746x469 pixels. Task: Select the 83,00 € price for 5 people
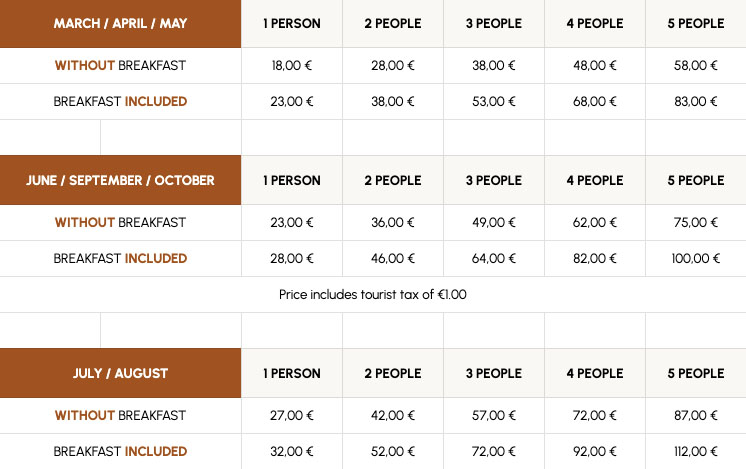(696, 101)
